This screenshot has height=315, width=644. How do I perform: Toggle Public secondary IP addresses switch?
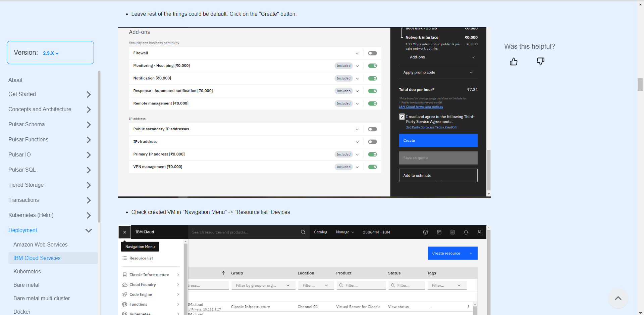pyautogui.click(x=372, y=129)
